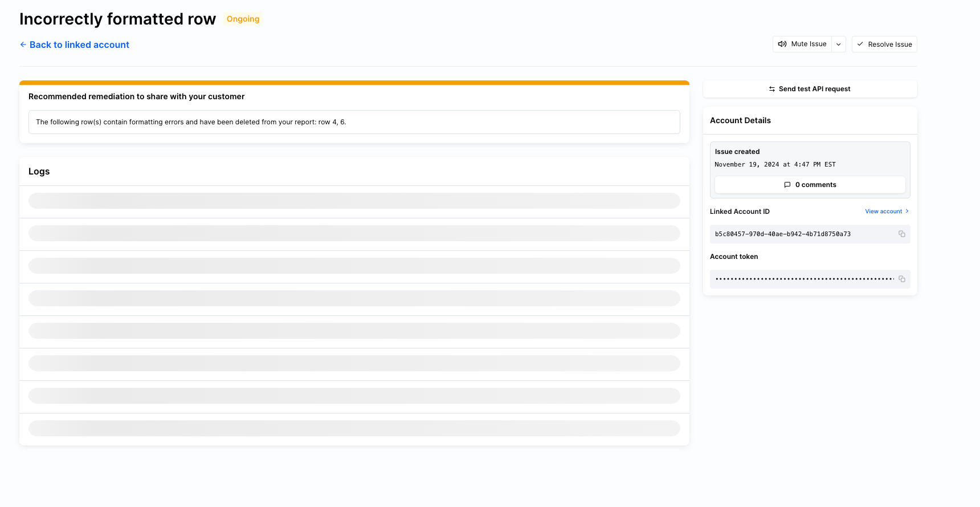980x507 pixels.
Task: Click the Ongoing status badge
Action: tap(243, 19)
